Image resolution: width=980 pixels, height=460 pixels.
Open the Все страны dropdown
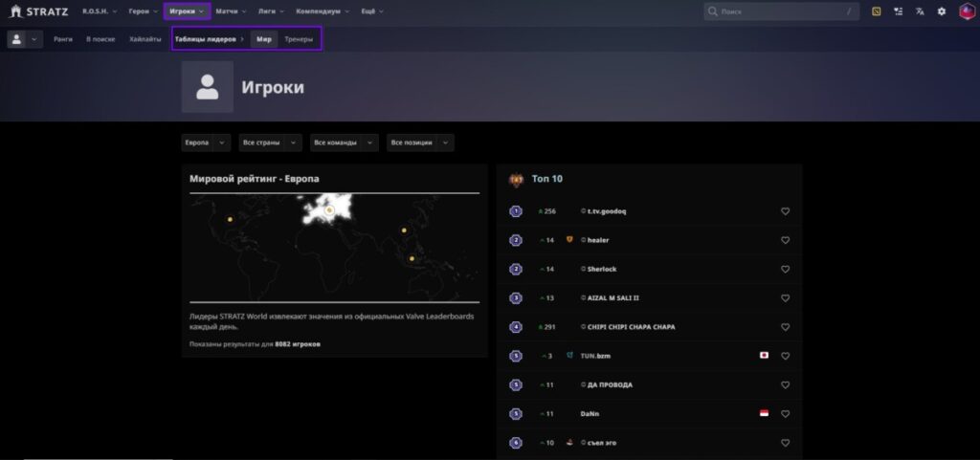point(270,142)
